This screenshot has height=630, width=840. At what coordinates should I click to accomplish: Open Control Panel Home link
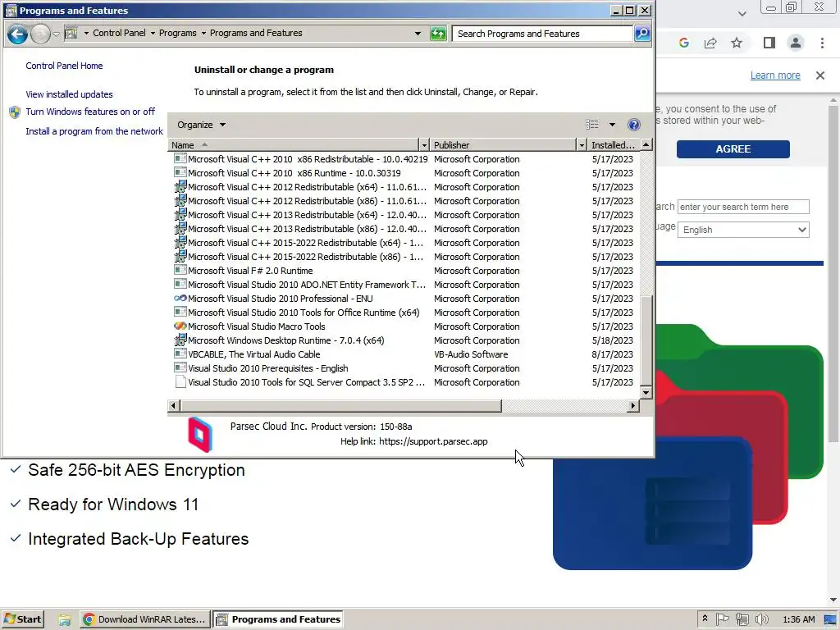coord(64,66)
